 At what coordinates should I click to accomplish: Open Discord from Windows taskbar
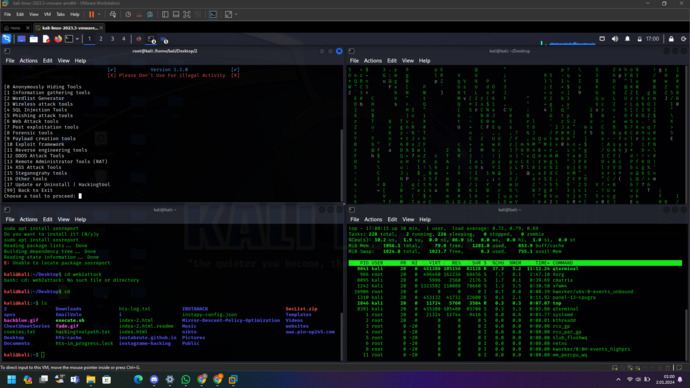[x=154, y=379]
